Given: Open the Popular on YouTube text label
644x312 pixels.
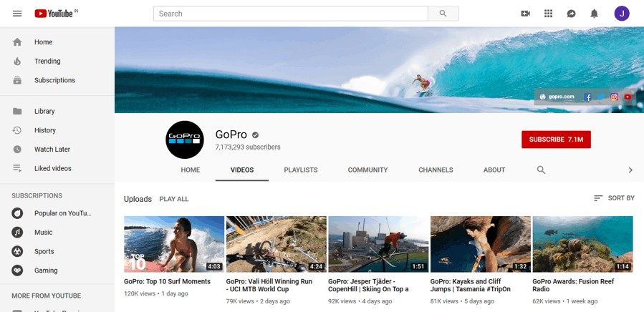Looking at the screenshot, I should tap(63, 213).
